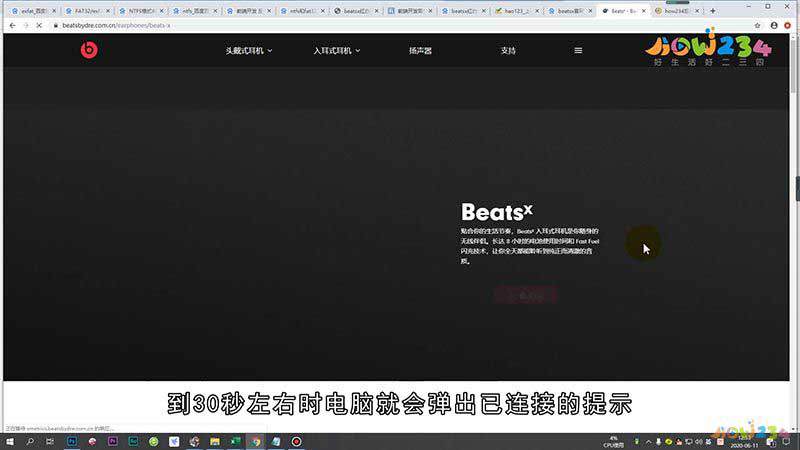Close the active Beats tab
This screenshot has height=450, width=800.
(x=644, y=11)
